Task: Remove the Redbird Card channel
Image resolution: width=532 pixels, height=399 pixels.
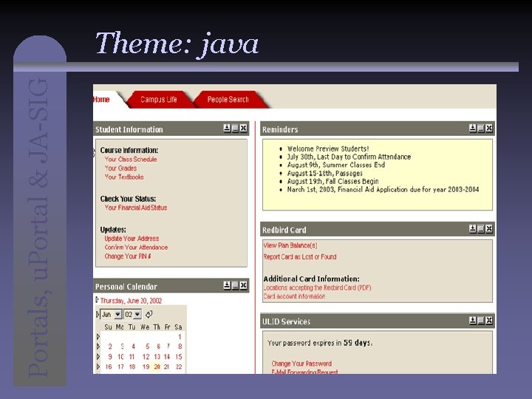Action: tap(489, 228)
